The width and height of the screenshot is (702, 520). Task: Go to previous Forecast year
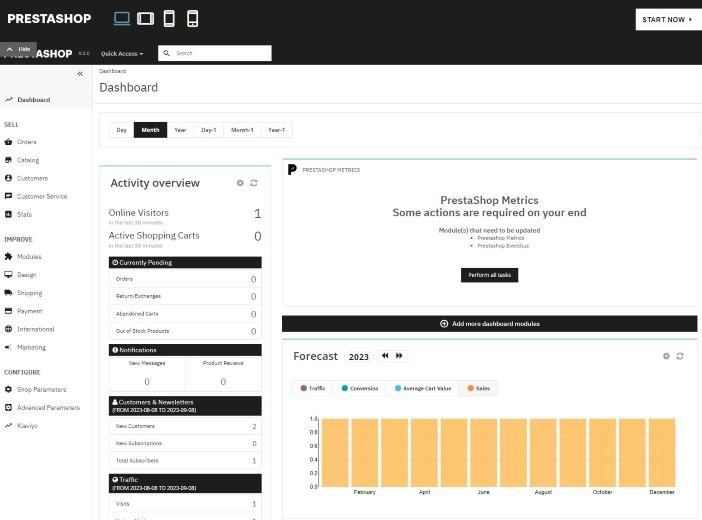coord(385,356)
